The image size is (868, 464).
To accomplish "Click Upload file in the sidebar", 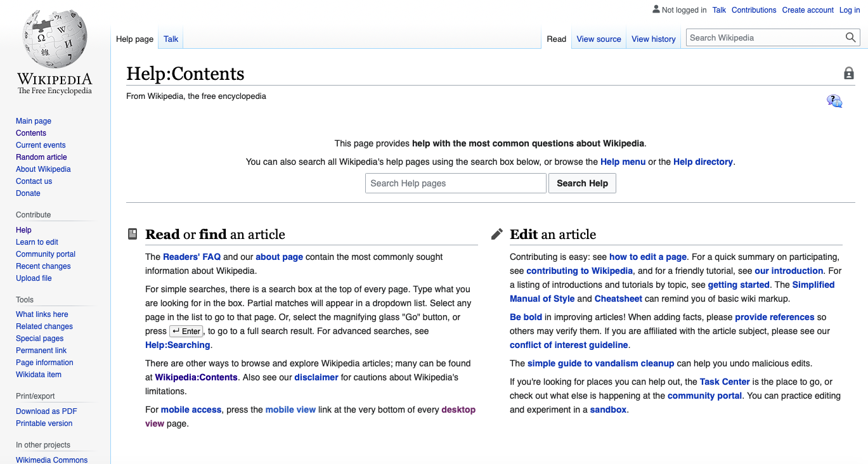I will coord(34,278).
